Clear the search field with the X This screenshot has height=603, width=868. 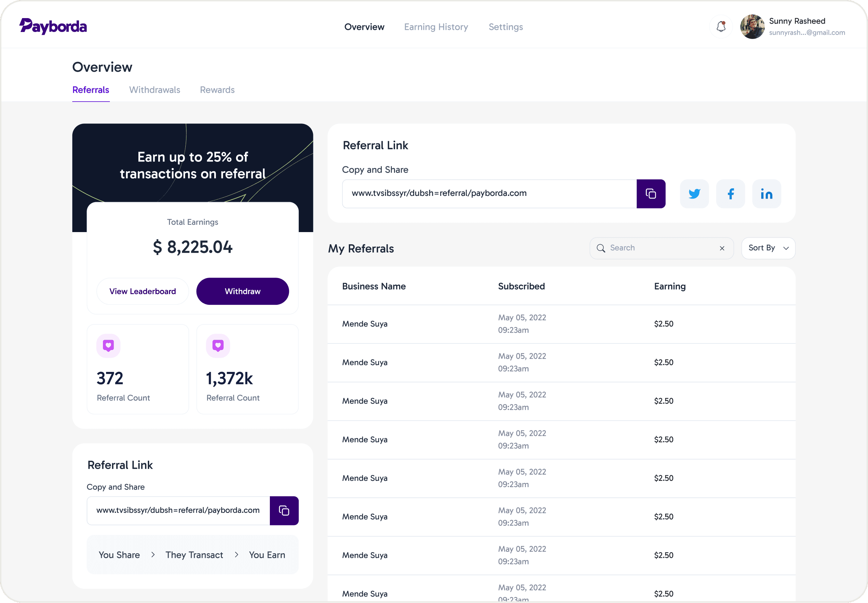point(722,248)
